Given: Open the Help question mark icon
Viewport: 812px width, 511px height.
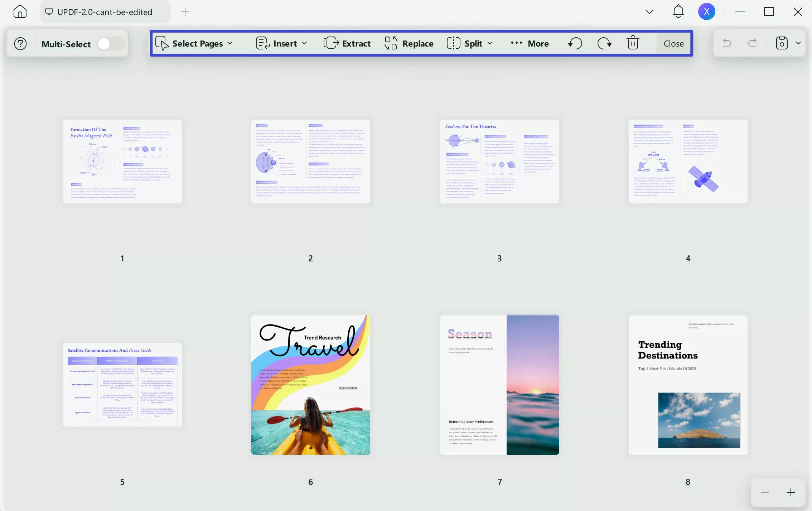Looking at the screenshot, I should [x=20, y=43].
